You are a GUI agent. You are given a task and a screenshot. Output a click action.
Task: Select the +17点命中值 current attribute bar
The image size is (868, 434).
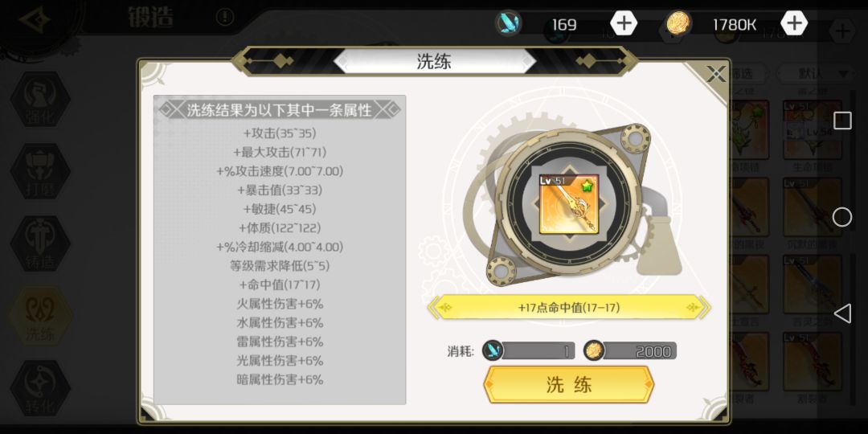568,307
